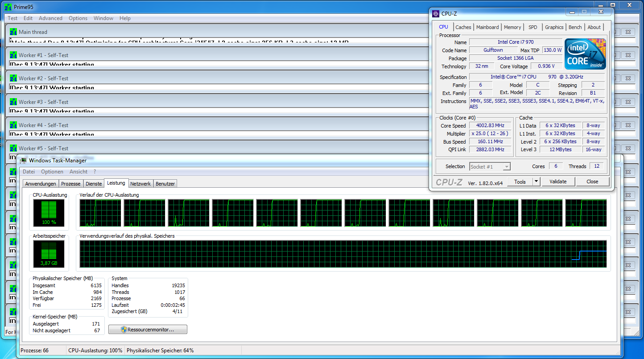Switch to the Memory tab in CPU-Z
The image size is (644, 359).
pos(512,27)
